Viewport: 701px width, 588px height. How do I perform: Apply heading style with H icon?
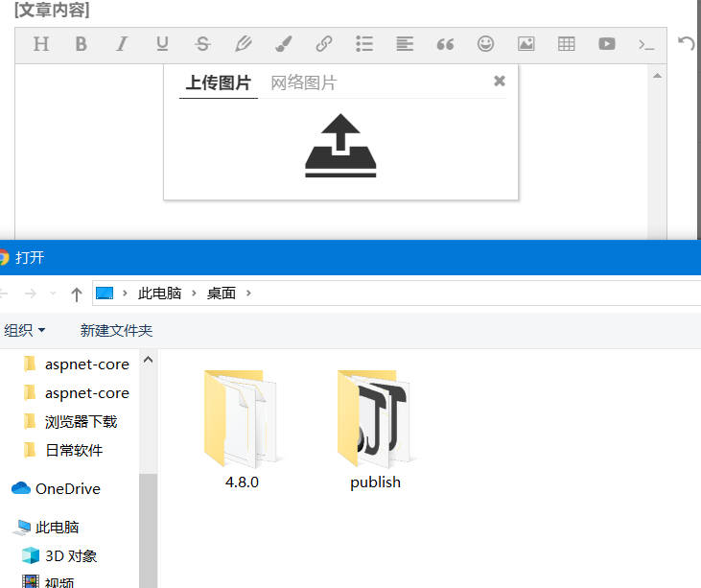41,44
